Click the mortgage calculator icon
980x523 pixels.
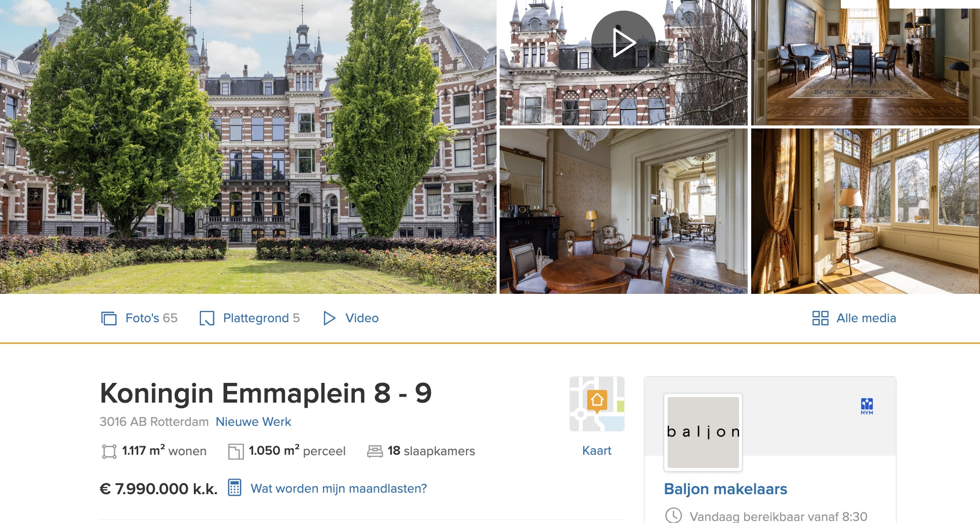pyautogui.click(x=234, y=488)
